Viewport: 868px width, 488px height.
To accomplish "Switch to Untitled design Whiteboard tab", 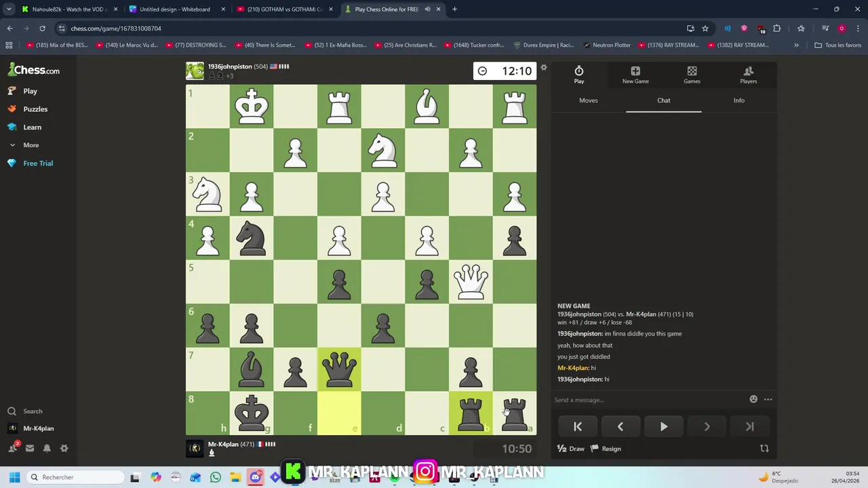I will pyautogui.click(x=174, y=9).
